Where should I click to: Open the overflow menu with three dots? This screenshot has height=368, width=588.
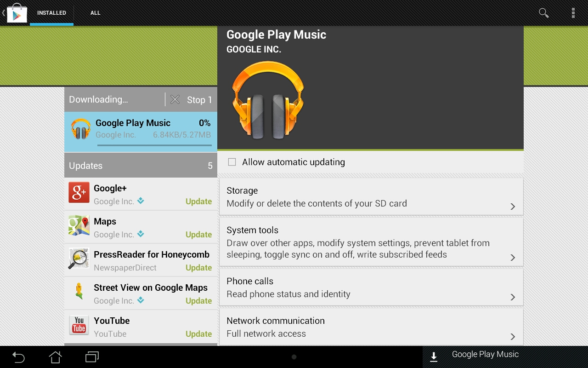573,13
